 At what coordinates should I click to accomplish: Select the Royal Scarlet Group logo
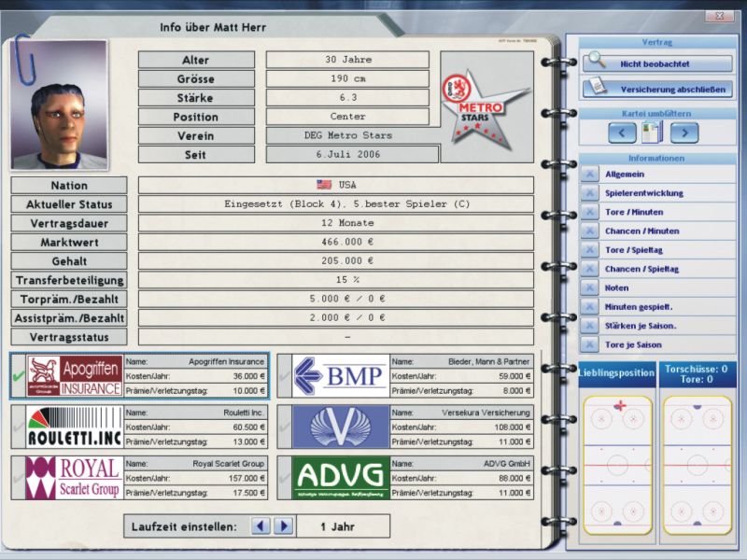[75, 478]
